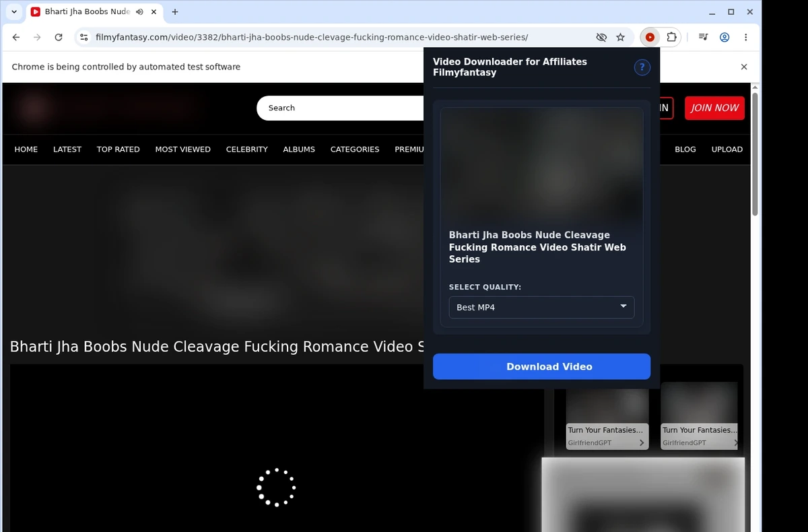Click the site Search field
The height and width of the screenshot is (532, 808).
pyautogui.click(x=340, y=108)
